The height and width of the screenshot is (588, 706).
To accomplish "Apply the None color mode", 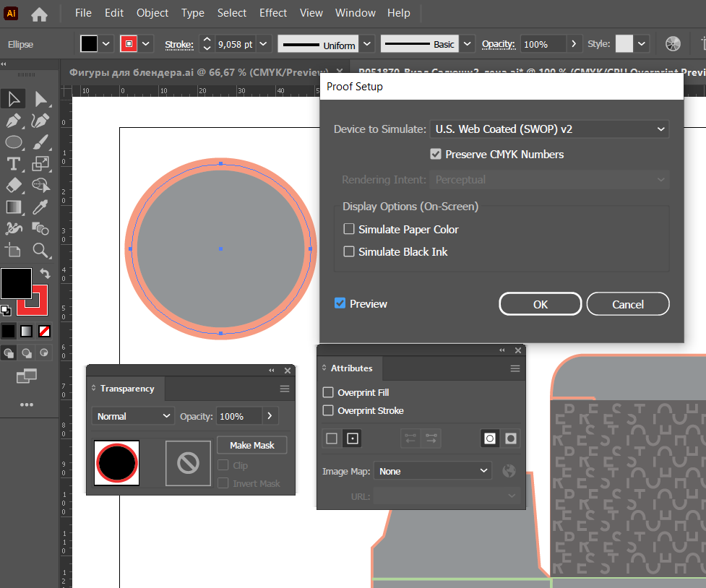I will click(44, 332).
